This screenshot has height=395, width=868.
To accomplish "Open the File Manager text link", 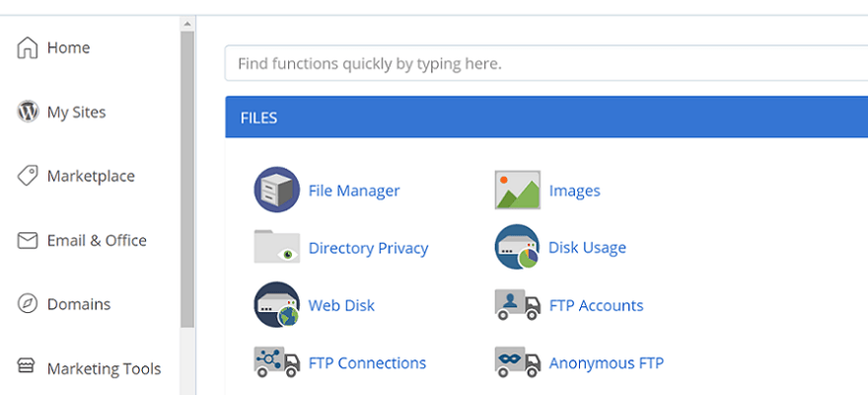I will click(x=353, y=191).
